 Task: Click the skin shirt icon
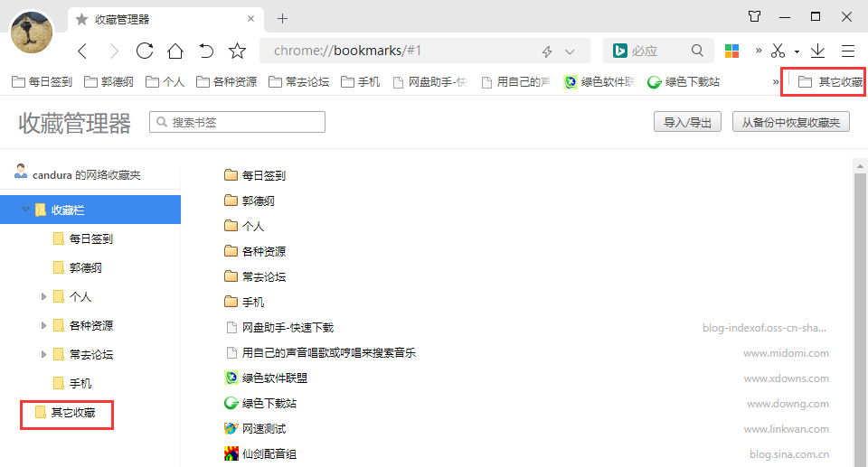754,16
